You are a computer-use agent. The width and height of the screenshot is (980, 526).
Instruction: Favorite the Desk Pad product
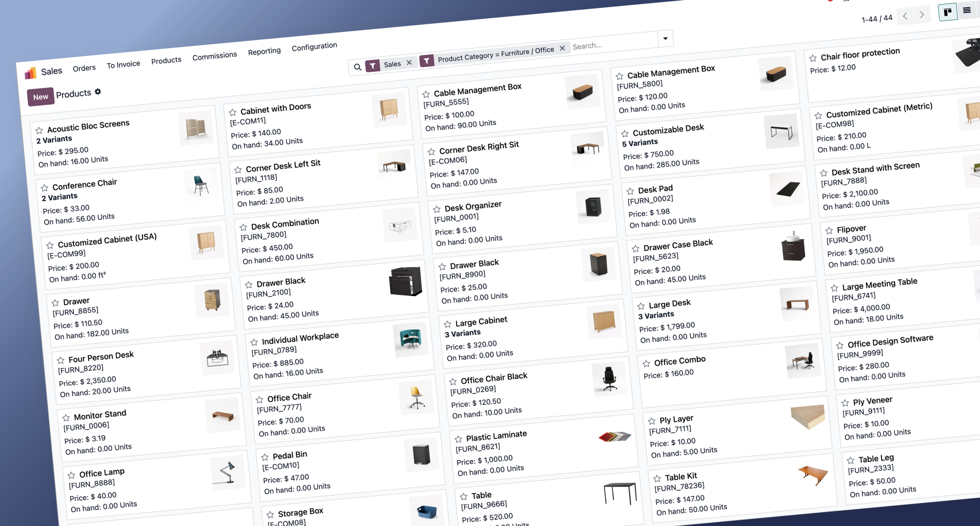(x=630, y=191)
